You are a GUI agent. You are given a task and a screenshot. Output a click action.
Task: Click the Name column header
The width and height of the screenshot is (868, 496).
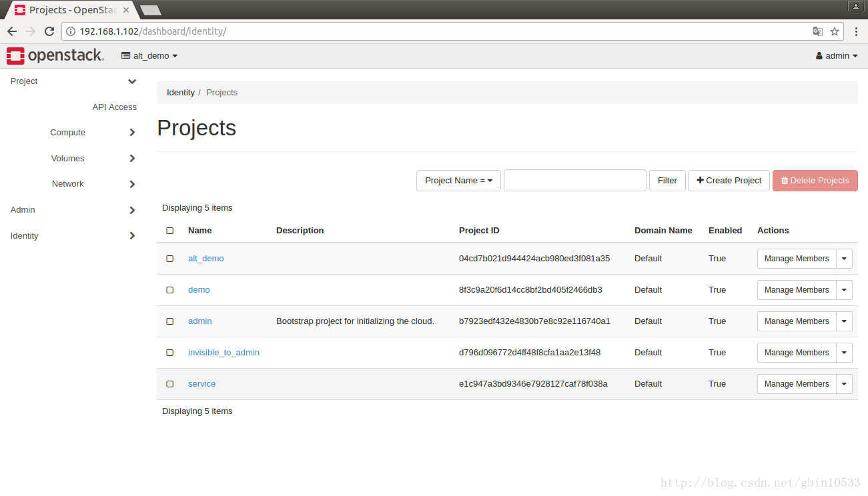point(200,231)
